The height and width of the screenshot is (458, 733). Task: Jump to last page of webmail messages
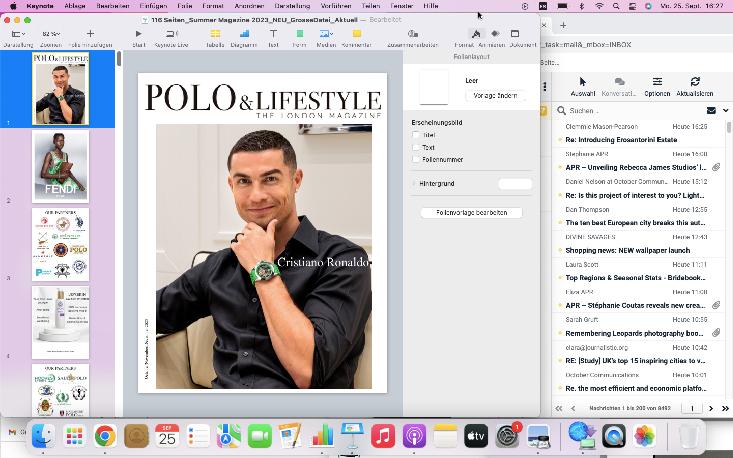(725, 408)
